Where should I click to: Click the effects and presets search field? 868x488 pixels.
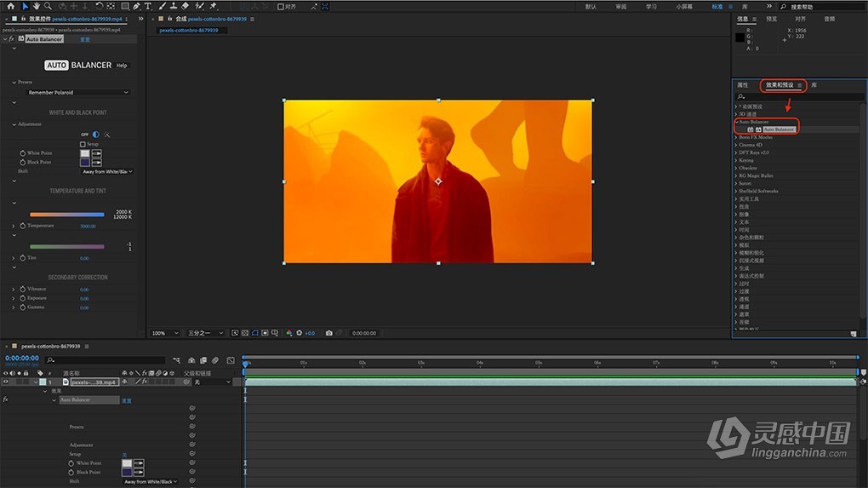pos(799,96)
